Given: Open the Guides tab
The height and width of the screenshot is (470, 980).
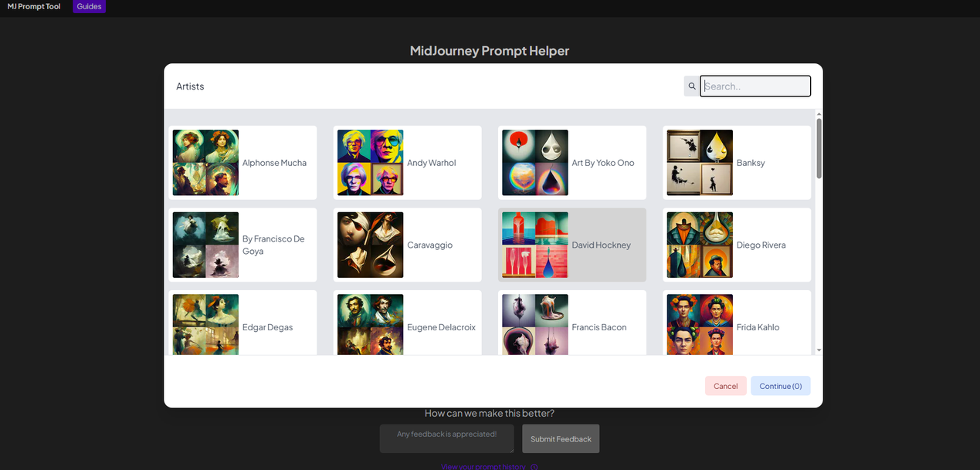Looking at the screenshot, I should click(89, 7).
